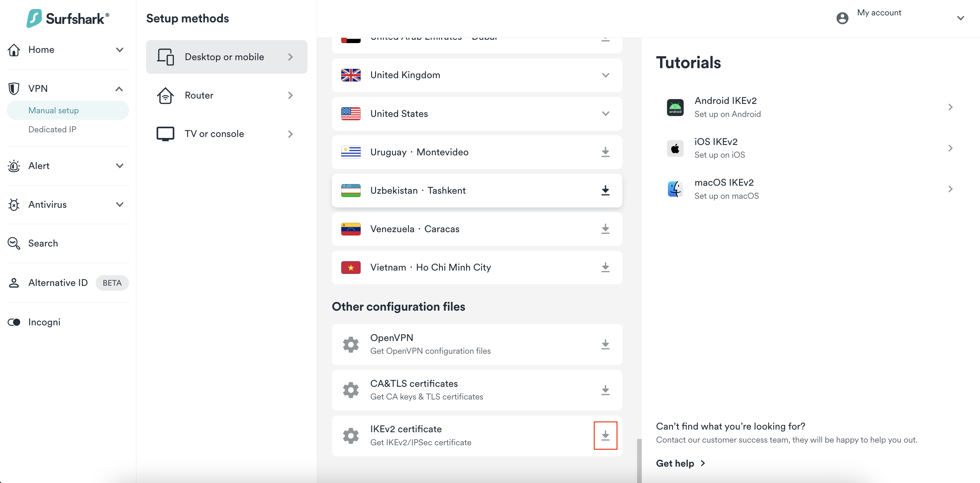Expand the Home menu chevron

(119, 50)
